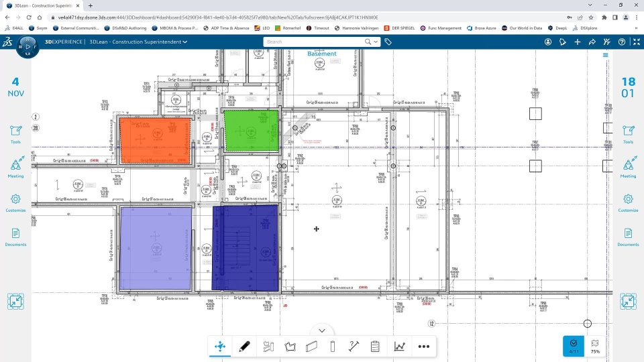Screen dimensions: 644x362
Task: Click the search magnifier icon
Action: point(368,42)
